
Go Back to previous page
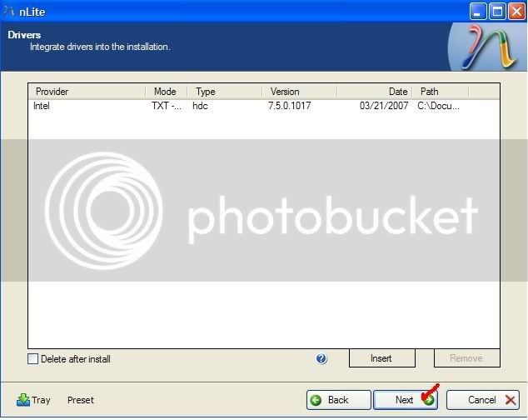coord(338,400)
